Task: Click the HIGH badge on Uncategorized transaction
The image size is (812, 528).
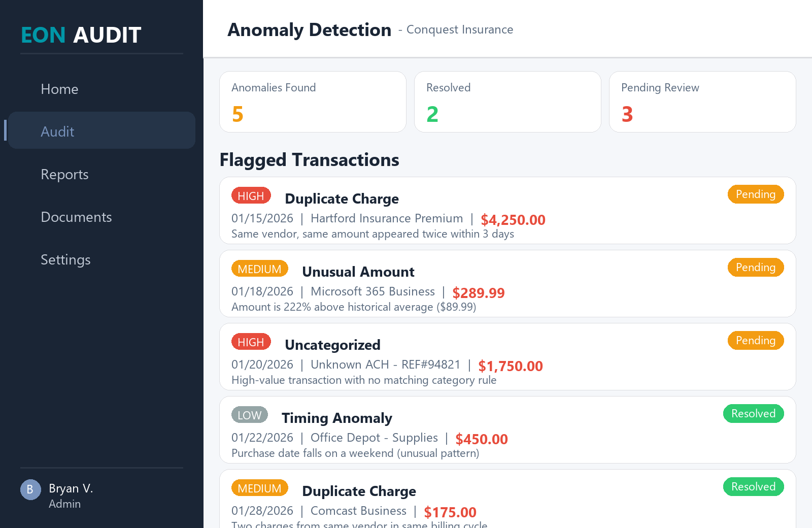Action: pos(251,341)
